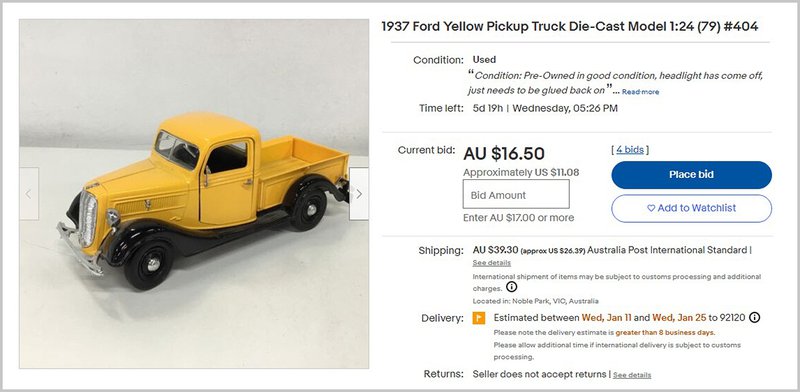
Task: Click the previous image arrow on photo
Action: (29, 194)
